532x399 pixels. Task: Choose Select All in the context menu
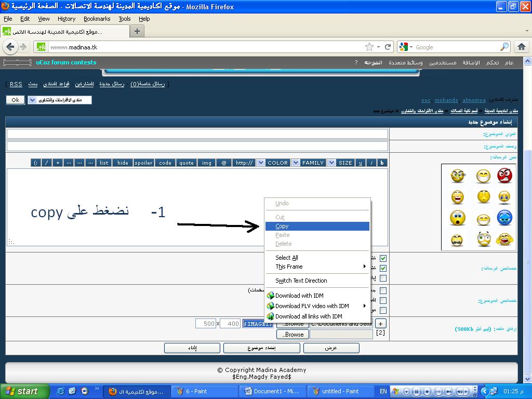point(317,258)
